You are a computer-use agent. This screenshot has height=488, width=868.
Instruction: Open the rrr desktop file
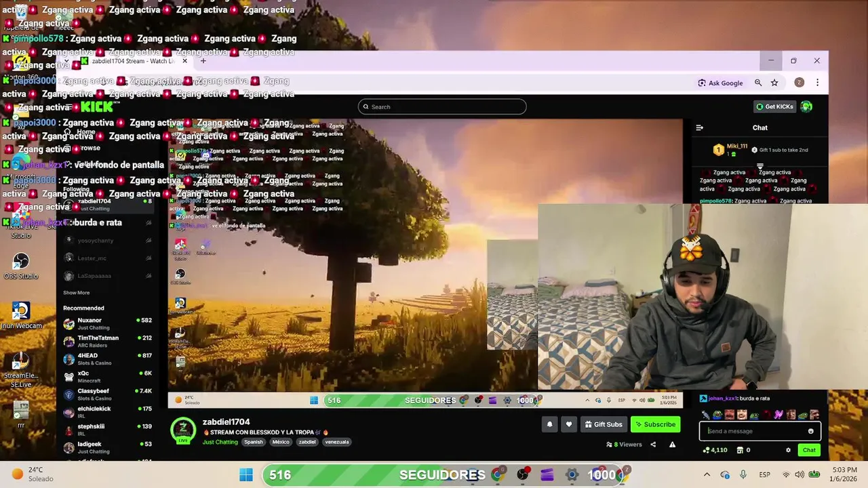pyautogui.click(x=21, y=415)
